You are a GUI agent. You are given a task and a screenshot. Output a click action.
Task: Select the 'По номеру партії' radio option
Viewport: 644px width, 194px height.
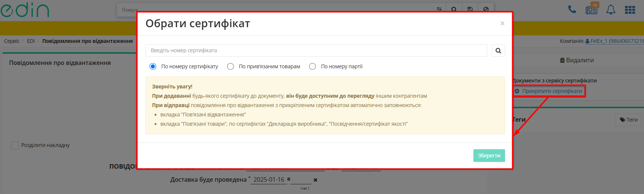pyautogui.click(x=313, y=66)
